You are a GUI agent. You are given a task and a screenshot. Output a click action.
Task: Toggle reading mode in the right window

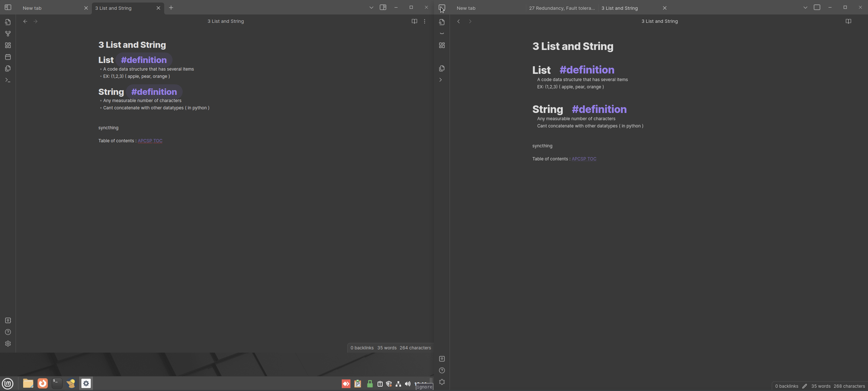pyautogui.click(x=848, y=21)
